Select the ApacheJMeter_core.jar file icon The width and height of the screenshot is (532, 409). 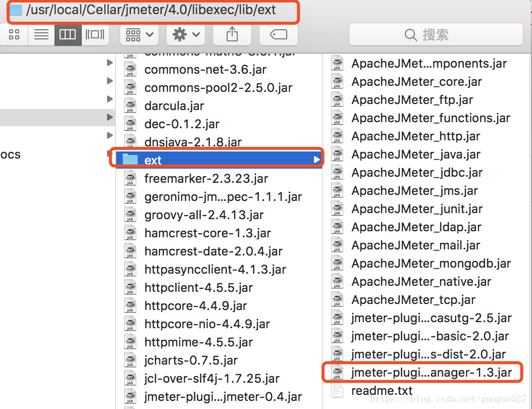[337, 81]
